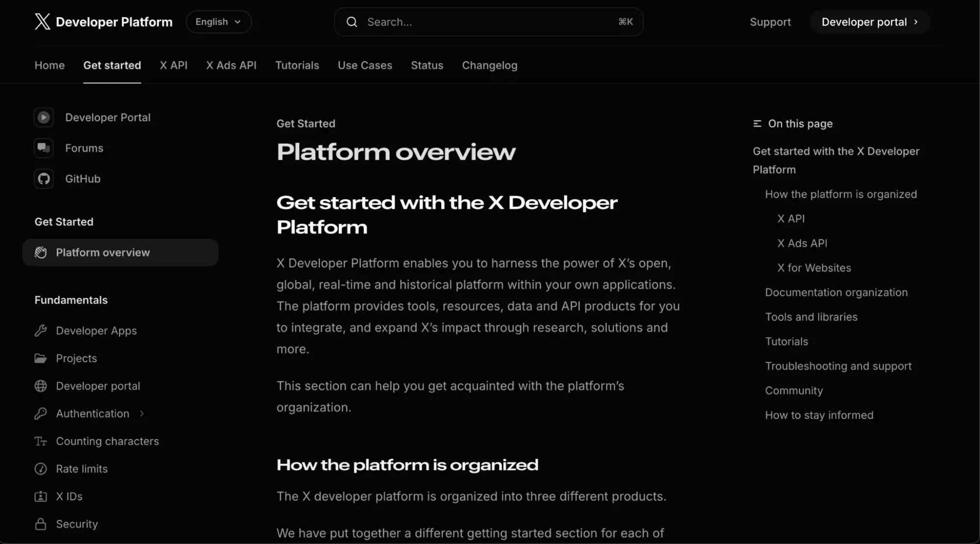Click the Search input field
Screen dimensions: 980x544
[x=488, y=22]
